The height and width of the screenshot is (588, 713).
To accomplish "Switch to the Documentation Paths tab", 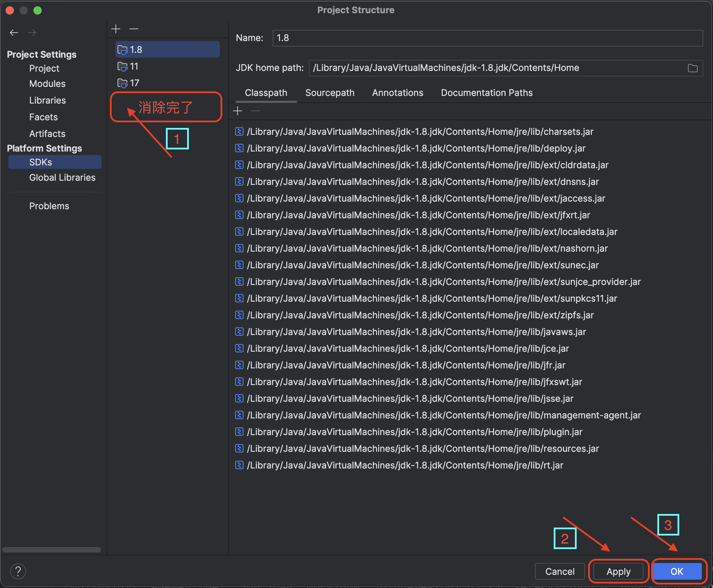I will (487, 93).
